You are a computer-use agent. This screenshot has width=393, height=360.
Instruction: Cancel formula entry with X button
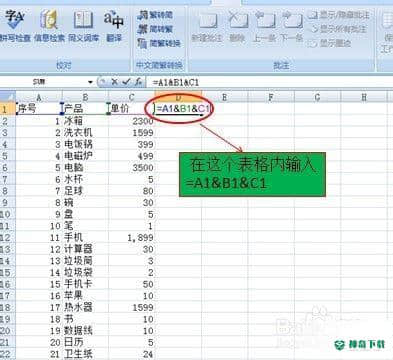(115, 82)
